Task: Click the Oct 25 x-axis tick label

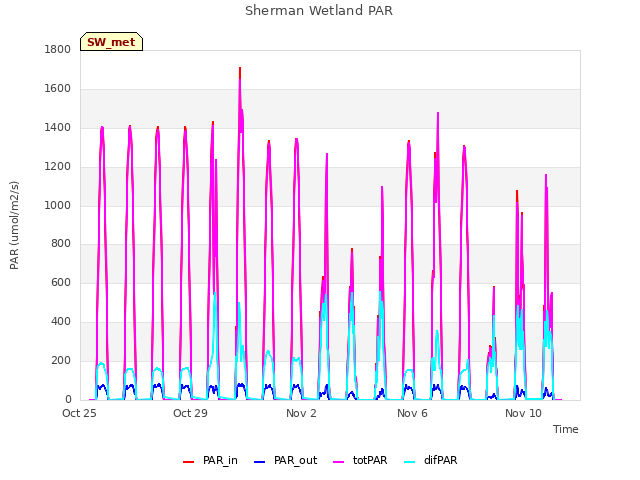Action: (x=79, y=413)
